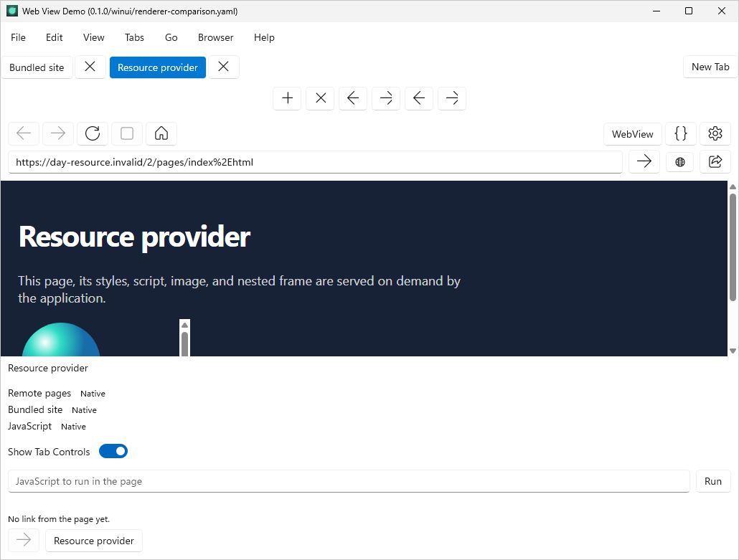Click the 'JavaScript' capability label

coord(29,426)
